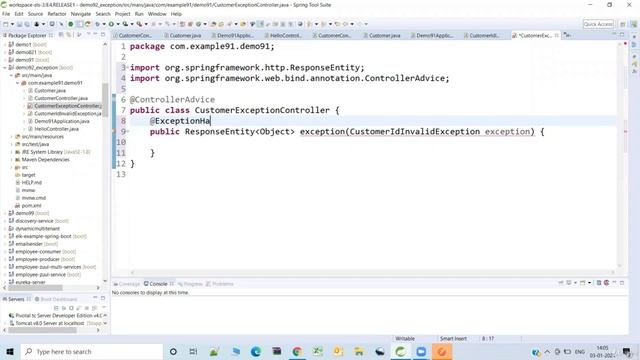Toggle Link with Editor in the Package Explorer

69,35
